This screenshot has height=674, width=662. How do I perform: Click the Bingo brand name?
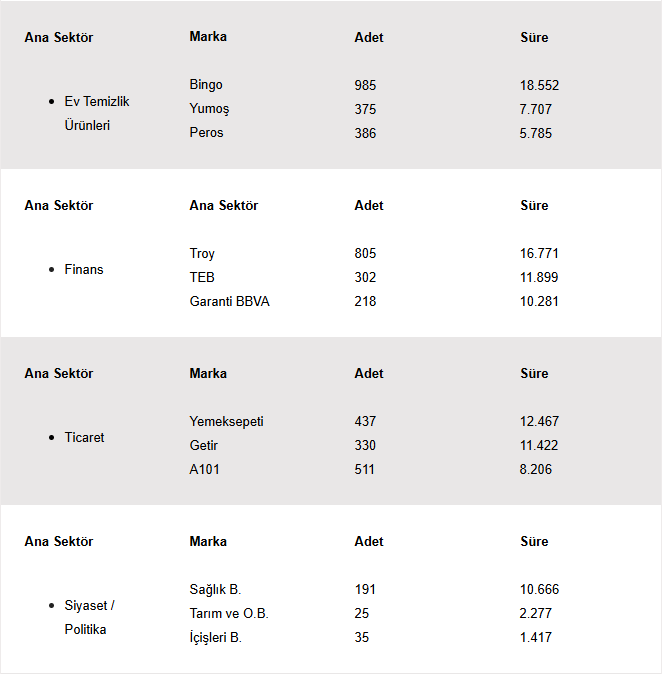tap(206, 85)
